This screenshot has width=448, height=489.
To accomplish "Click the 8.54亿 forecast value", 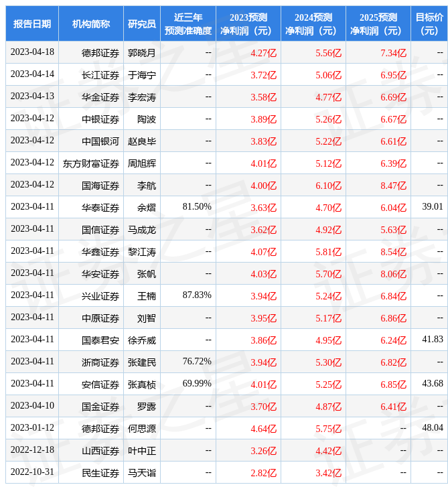I will [394, 252].
